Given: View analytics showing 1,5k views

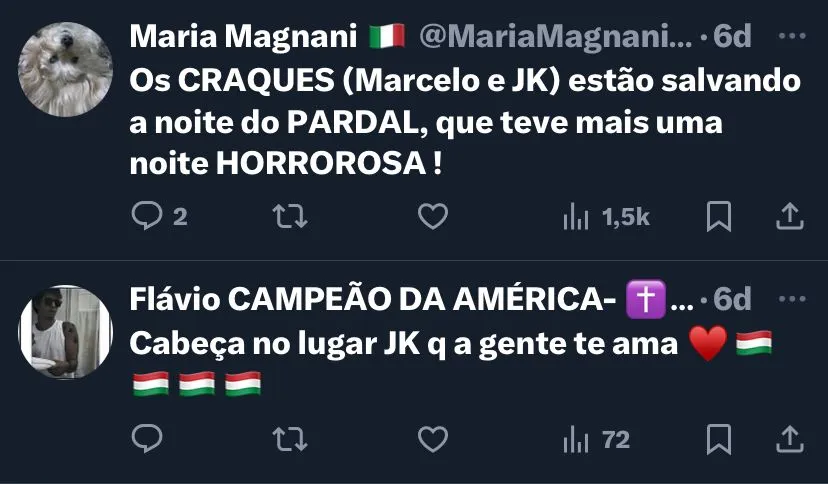Looking at the screenshot, I should point(606,216).
